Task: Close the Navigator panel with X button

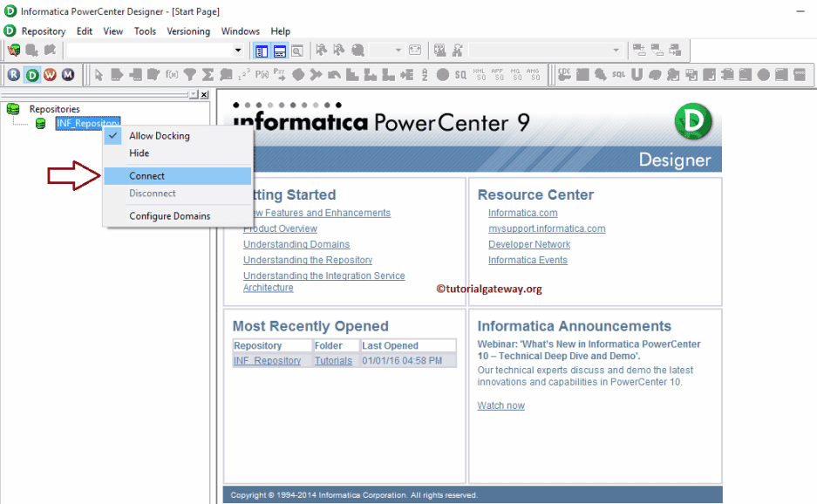Action: pos(205,94)
